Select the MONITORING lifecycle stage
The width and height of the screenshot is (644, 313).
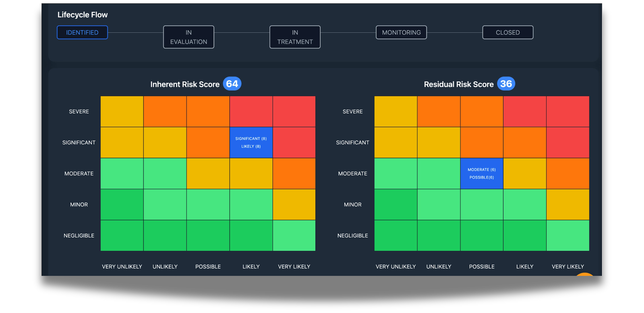click(401, 32)
